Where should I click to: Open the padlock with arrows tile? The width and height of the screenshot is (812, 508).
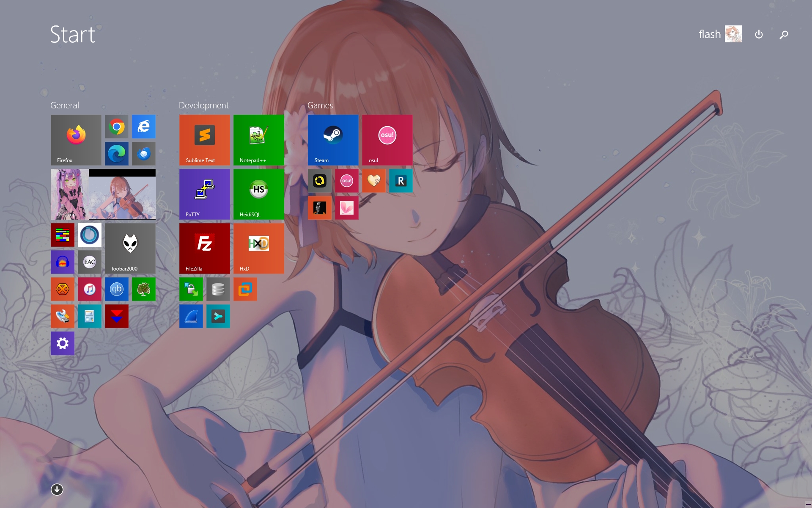pyautogui.click(x=191, y=289)
